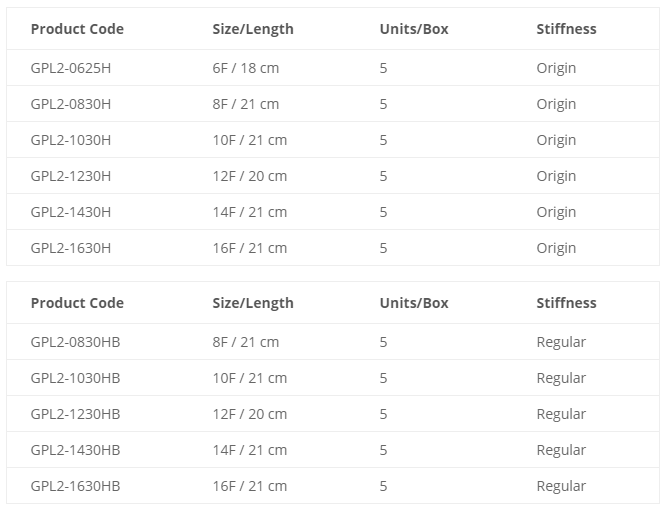Image resolution: width=667 pixels, height=512 pixels.
Task: Click Regular stiffness in the GPL2-1630HB row
Action: [561, 486]
